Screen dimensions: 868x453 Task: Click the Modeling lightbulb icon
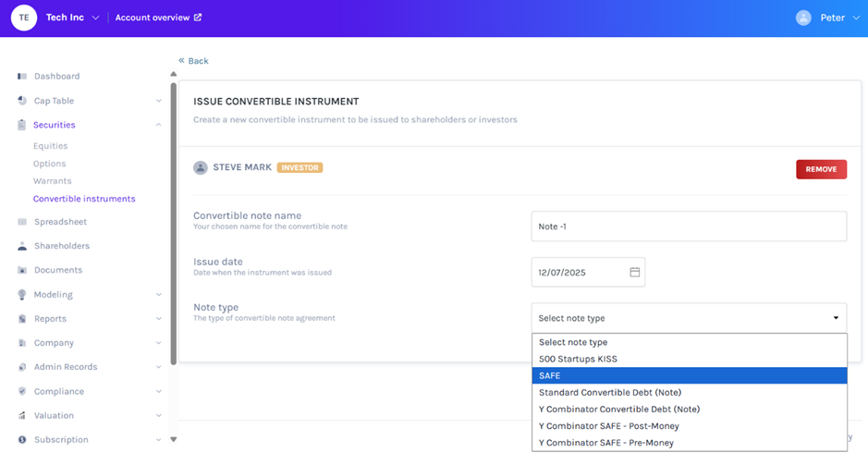pyautogui.click(x=22, y=295)
